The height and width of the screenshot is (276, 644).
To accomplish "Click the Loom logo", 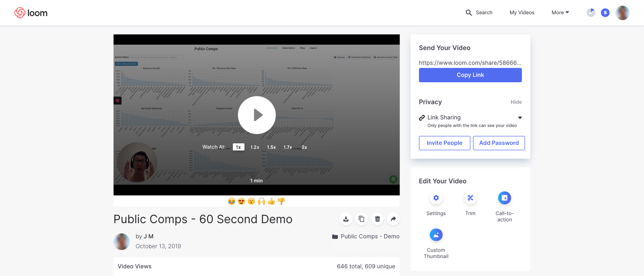I will click(31, 13).
